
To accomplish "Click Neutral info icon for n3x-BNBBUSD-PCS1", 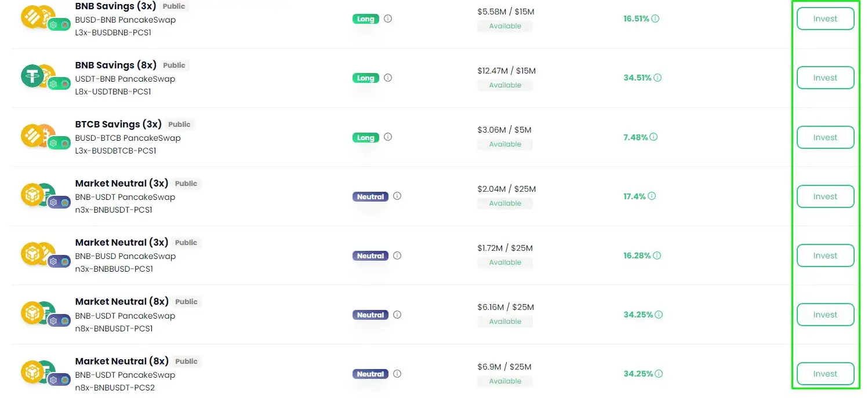I will tap(397, 255).
